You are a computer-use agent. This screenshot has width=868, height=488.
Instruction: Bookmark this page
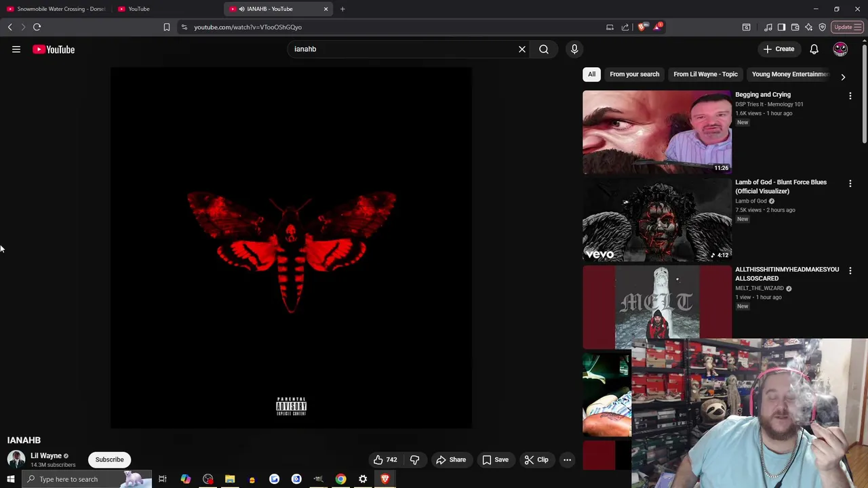(x=167, y=27)
